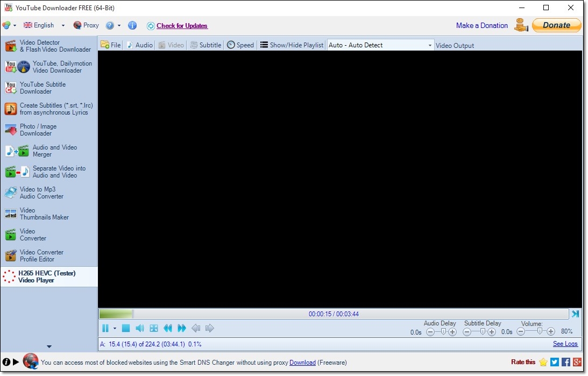This screenshot has height=376, width=588.
Task: Open the dropdown arrow next to pause
Action: coord(115,328)
